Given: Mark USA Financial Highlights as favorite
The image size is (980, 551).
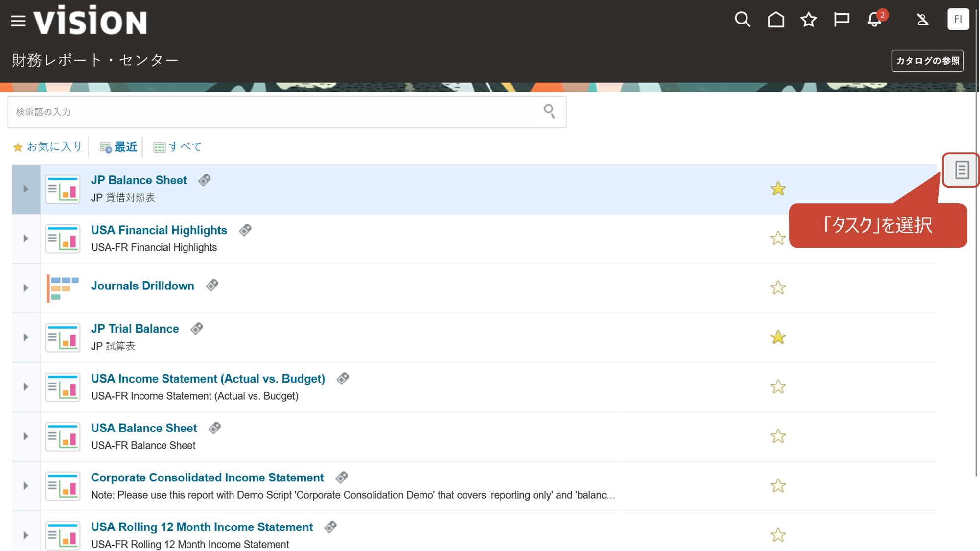Looking at the screenshot, I should tap(777, 239).
